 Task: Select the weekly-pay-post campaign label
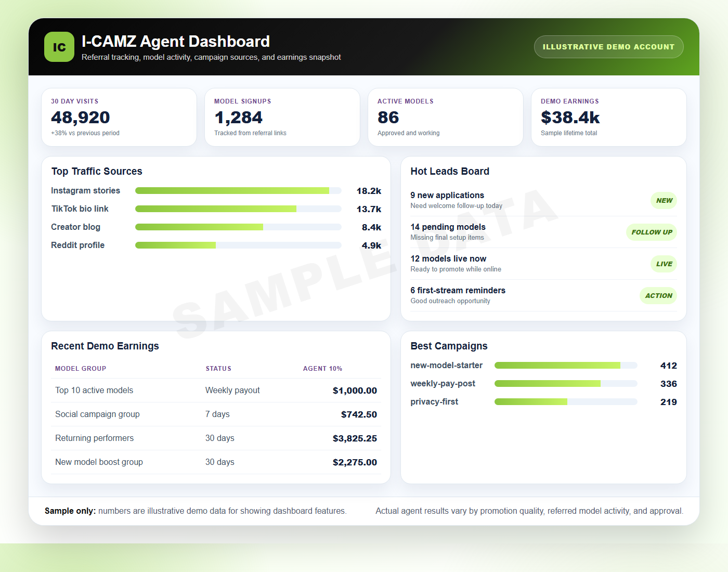(443, 384)
